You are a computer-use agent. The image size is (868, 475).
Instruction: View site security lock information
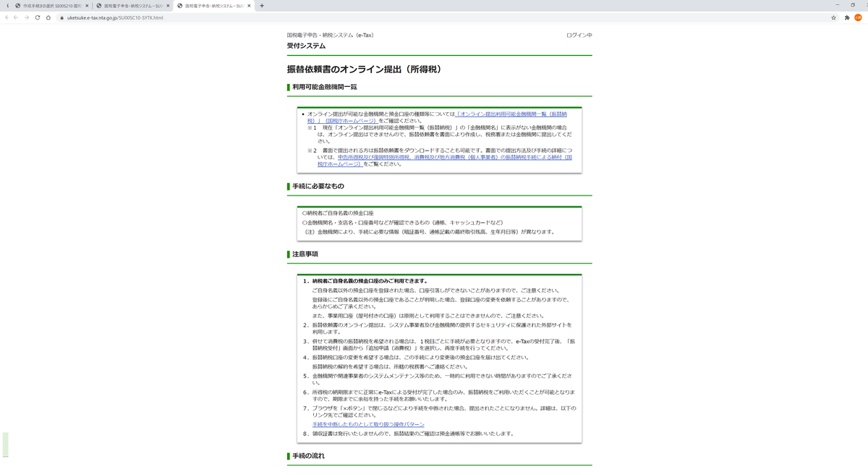click(62, 17)
